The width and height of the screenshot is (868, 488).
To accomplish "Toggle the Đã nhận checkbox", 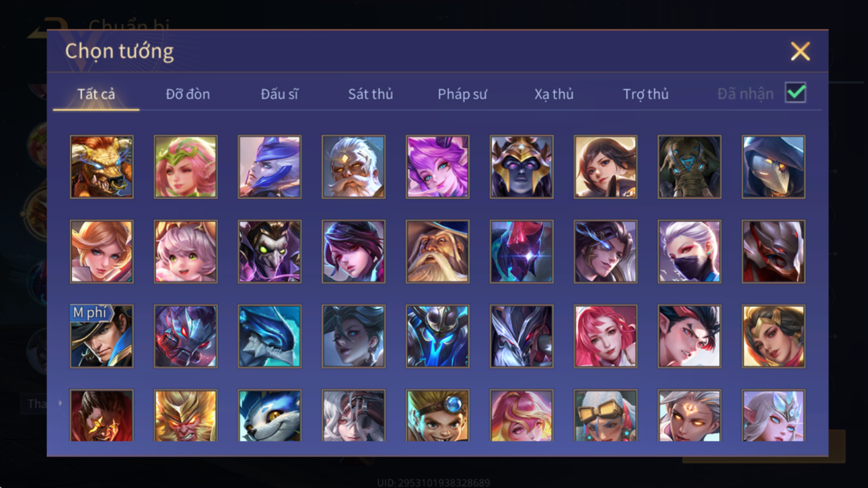I will click(x=795, y=94).
